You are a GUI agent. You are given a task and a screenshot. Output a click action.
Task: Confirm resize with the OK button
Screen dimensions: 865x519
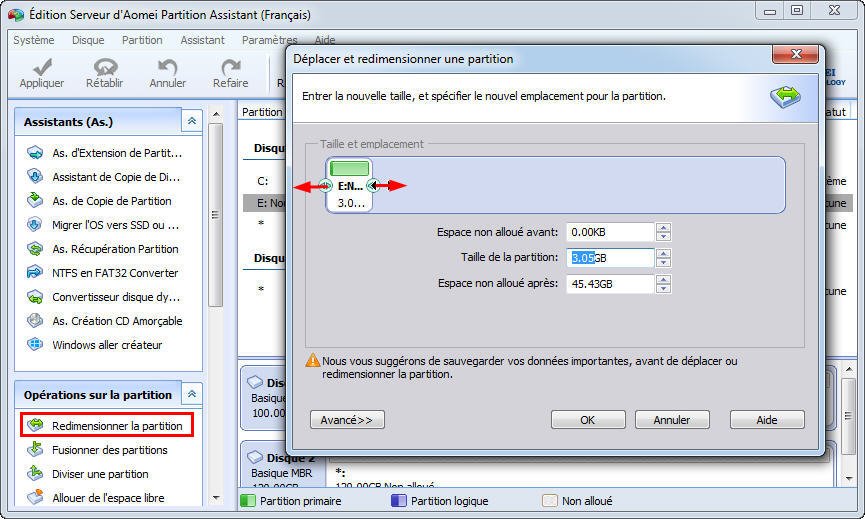click(x=588, y=420)
